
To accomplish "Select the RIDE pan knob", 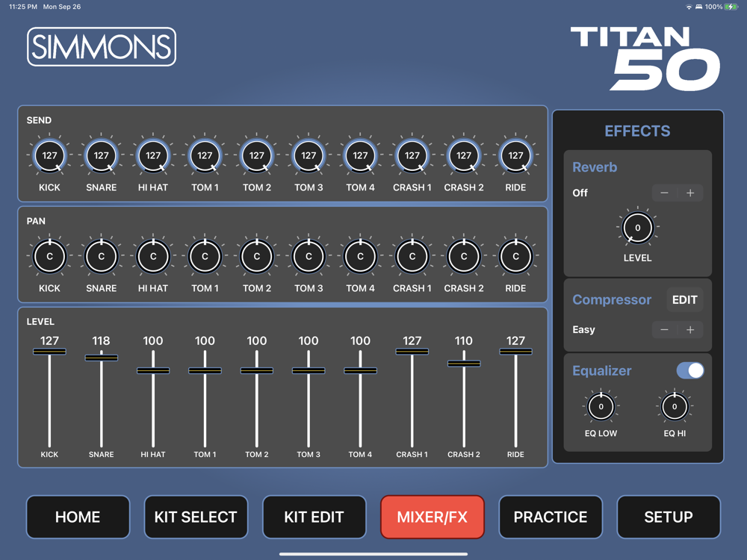I will coord(515,256).
